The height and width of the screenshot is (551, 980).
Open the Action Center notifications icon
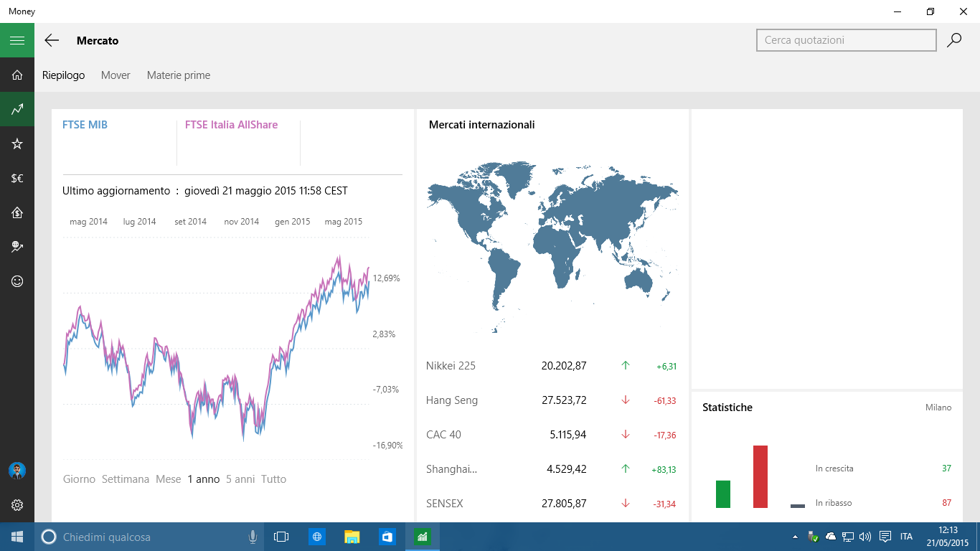coord(885,537)
